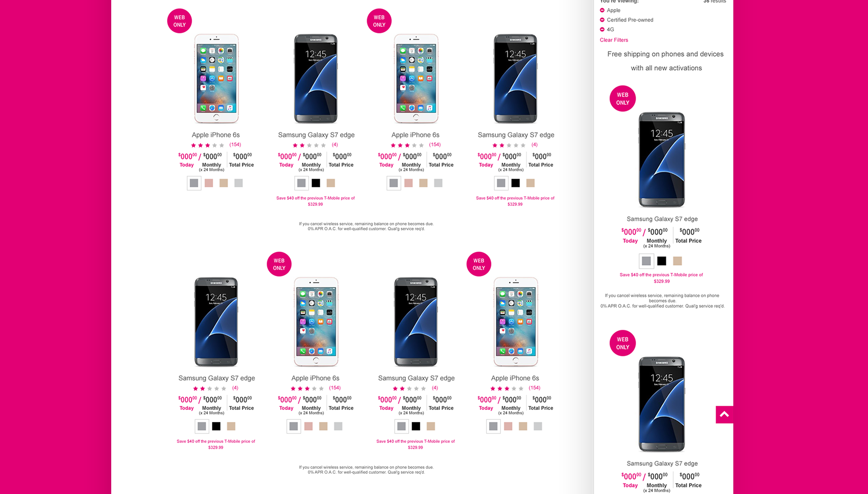Click WEB ONLY badge on first iPhone
This screenshot has height=494, width=868.
(x=179, y=21)
